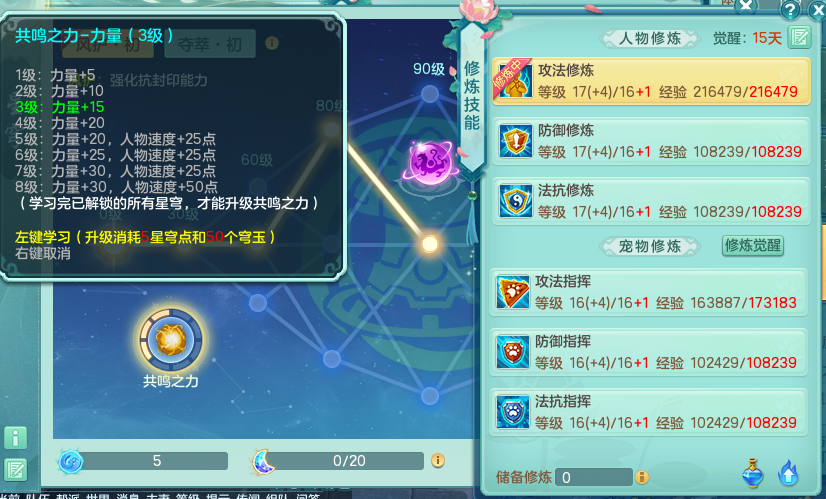Click the blue flame upgrade arrow icon

pos(788,473)
